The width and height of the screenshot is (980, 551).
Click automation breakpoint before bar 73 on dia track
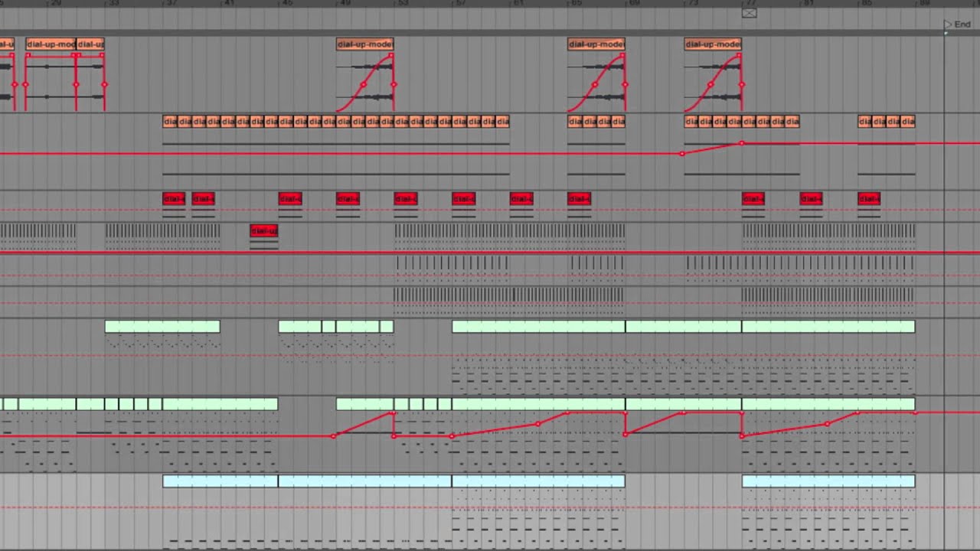tap(682, 154)
